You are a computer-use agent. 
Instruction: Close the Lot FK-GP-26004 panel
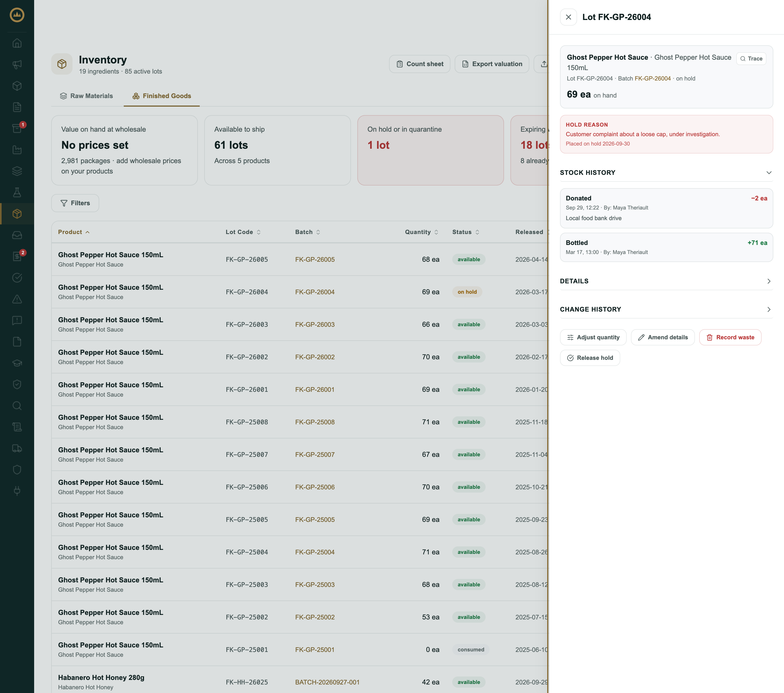coord(569,17)
